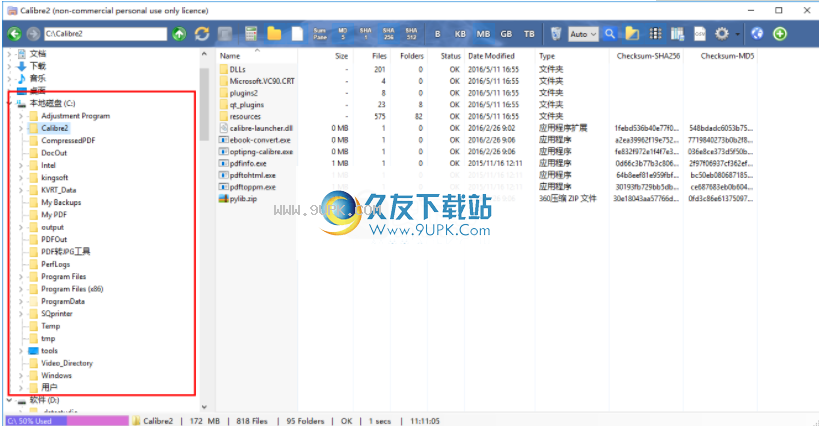Toggle the Sum Pane button
The height and width of the screenshot is (426, 819).
point(320,34)
